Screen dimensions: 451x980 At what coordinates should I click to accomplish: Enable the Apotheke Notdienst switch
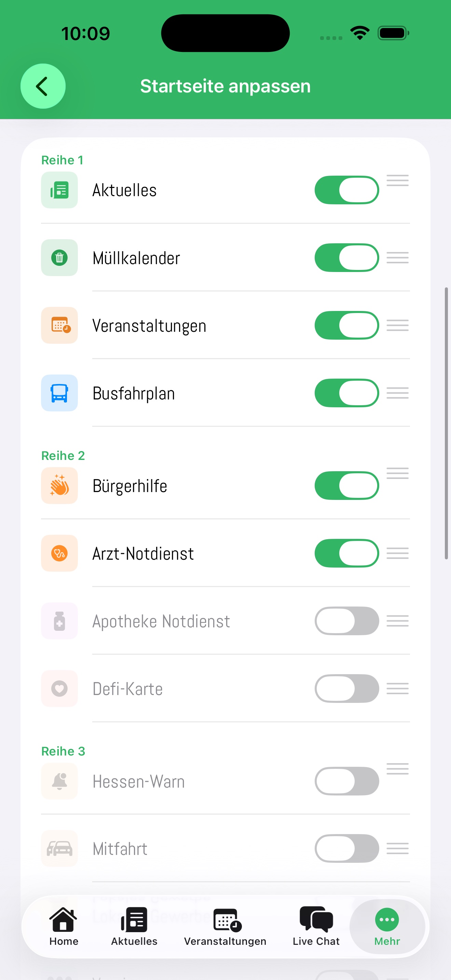(346, 621)
